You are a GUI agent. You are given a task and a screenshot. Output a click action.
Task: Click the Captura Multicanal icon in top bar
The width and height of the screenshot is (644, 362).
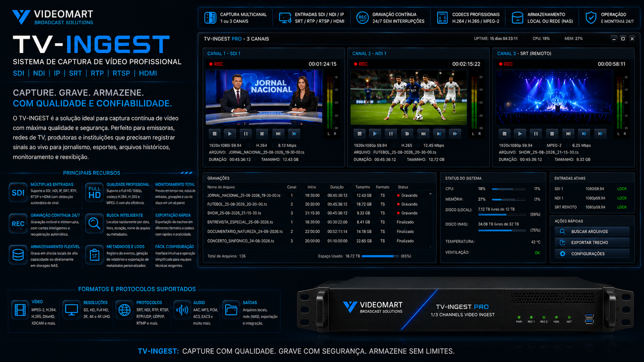(x=210, y=18)
